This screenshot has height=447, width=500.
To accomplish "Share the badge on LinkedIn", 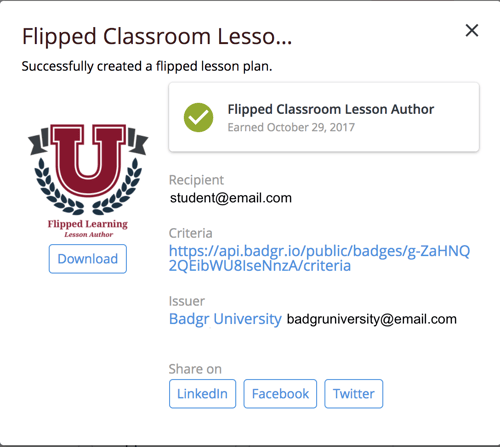I will click(202, 394).
